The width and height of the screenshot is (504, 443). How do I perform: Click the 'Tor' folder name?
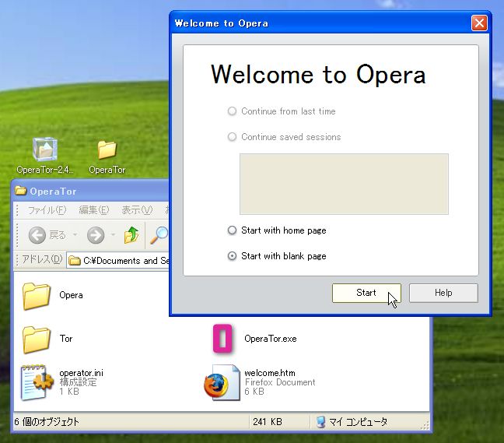tap(66, 339)
